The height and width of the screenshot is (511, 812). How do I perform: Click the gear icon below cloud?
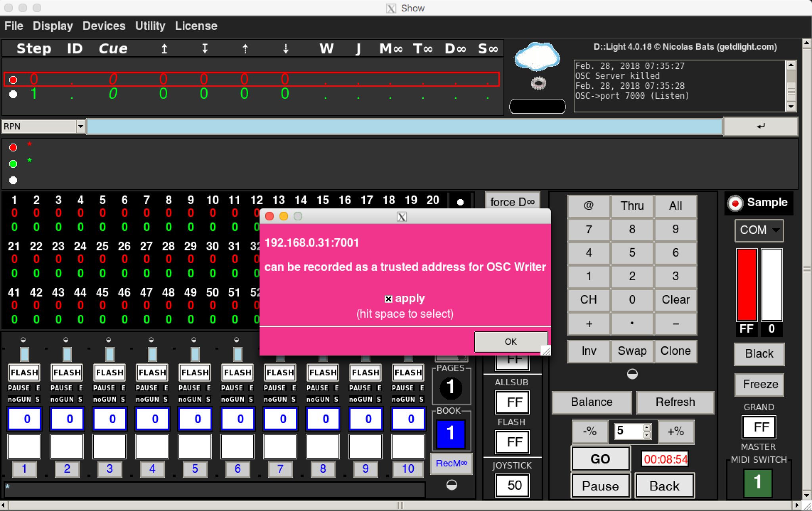pyautogui.click(x=538, y=83)
